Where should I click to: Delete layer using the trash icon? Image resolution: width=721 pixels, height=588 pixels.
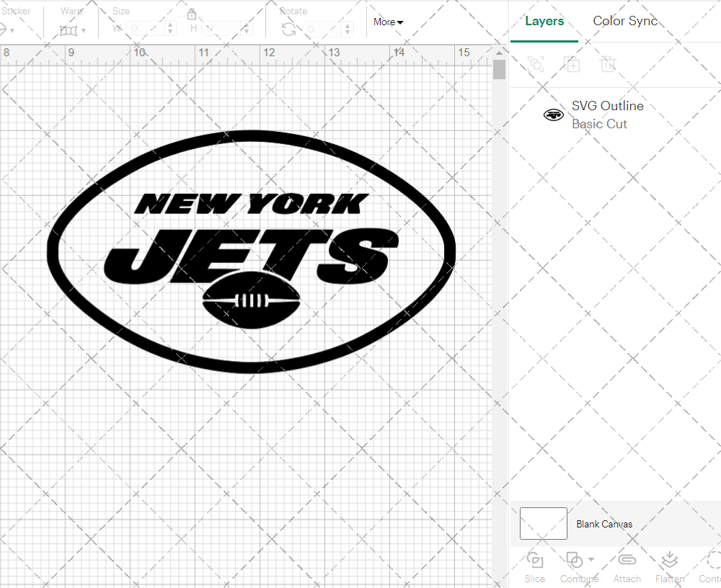coord(608,64)
